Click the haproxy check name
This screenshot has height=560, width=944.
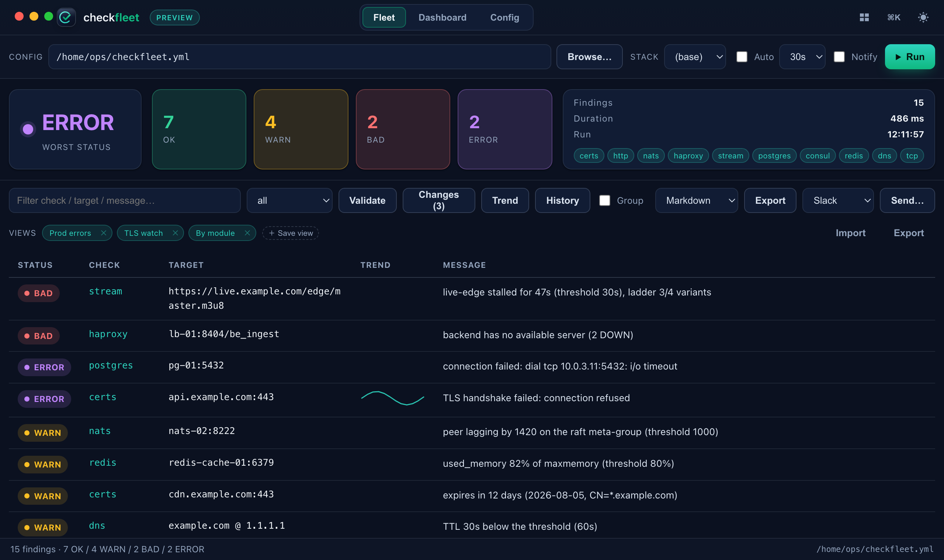coord(108,334)
